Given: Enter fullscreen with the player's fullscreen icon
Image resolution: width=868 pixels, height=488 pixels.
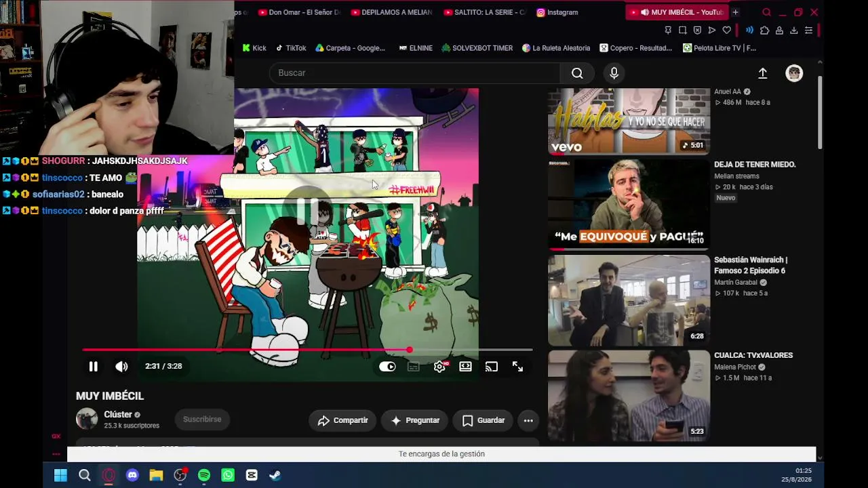Looking at the screenshot, I should pyautogui.click(x=517, y=367).
